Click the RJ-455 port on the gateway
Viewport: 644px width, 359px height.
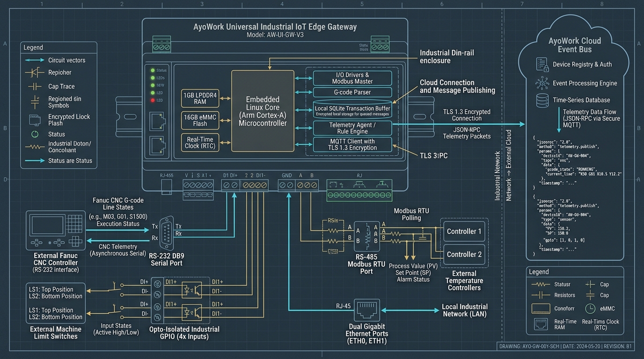[x=167, y=187]
